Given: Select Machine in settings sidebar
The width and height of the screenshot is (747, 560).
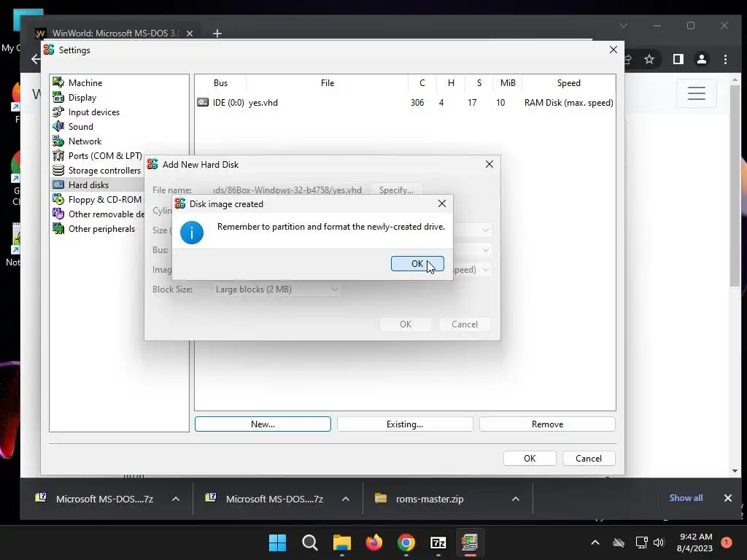Looking at the screenshot, I should [85, 83].
